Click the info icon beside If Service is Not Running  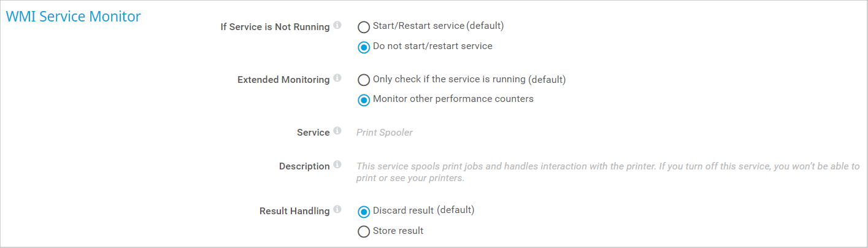[x=337, y=26]
